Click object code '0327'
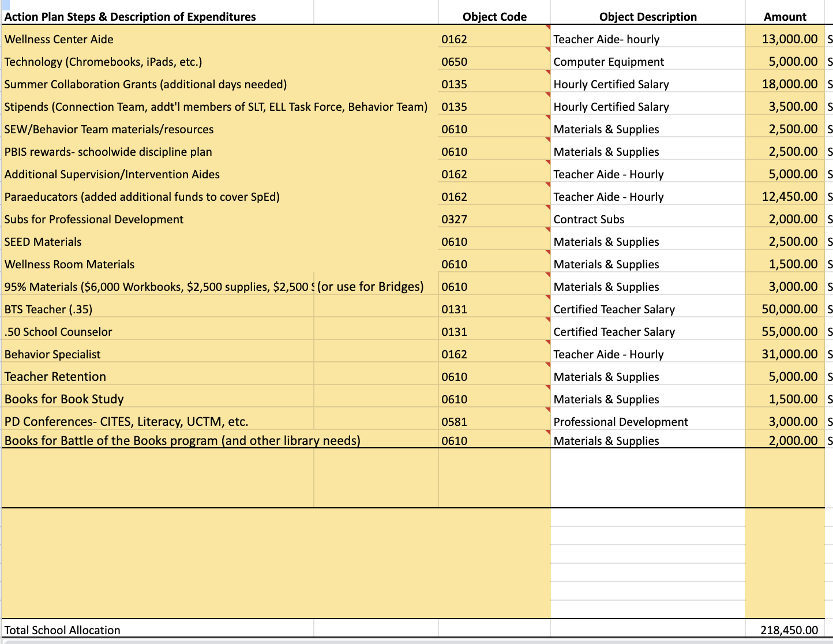The image size is (833, 644). pyautogui.click(x=455, y=219)
